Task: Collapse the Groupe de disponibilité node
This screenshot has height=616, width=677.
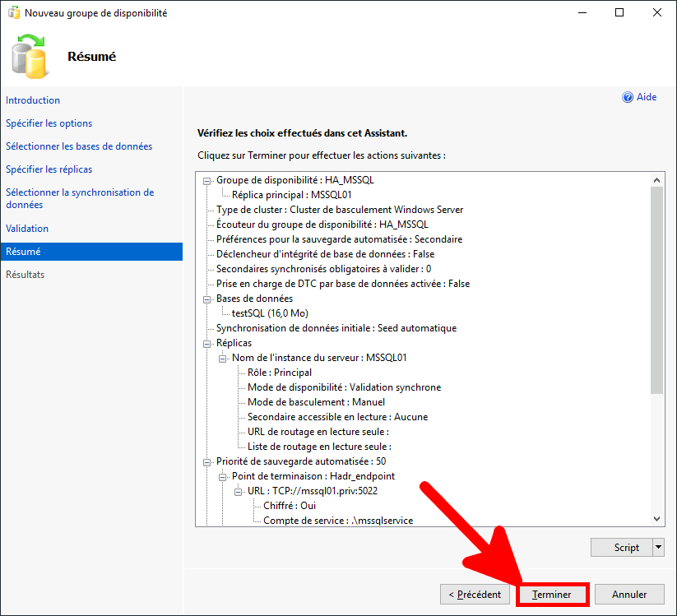Action: click(207, 180)
